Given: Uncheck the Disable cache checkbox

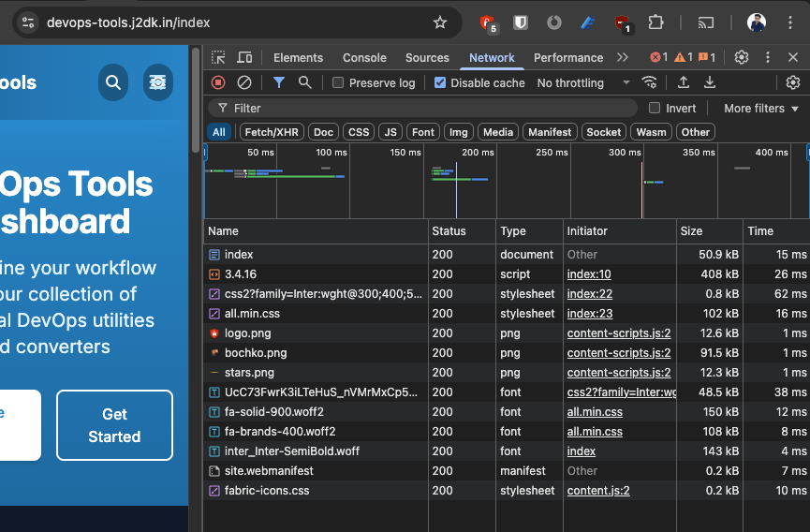Looking at the screenshot, I should click(440, 82).
